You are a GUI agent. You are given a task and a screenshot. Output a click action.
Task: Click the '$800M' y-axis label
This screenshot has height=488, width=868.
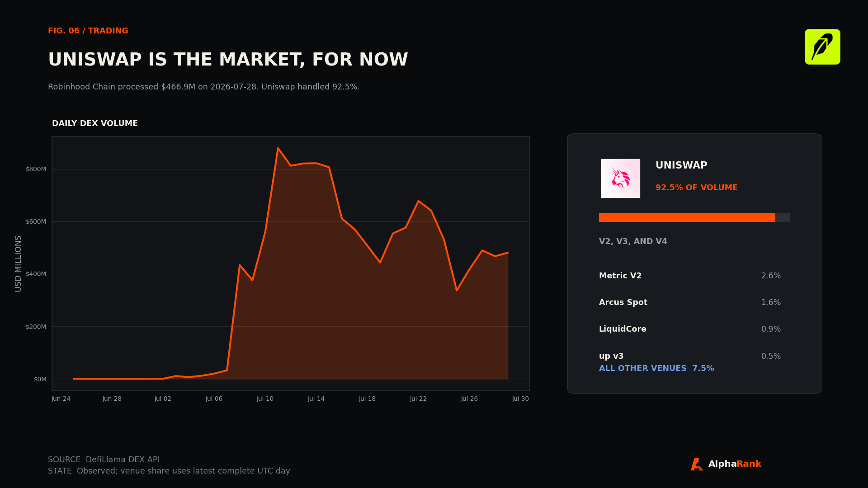[x=36, y=169]
